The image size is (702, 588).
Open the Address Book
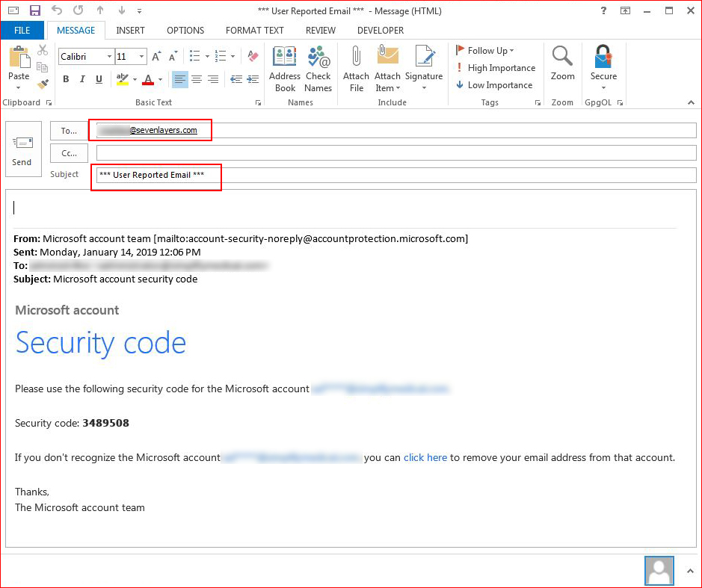(x=285, y=69)
